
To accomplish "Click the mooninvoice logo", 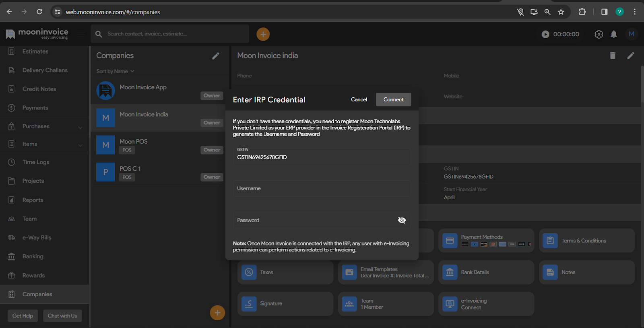I will [37, 34].
